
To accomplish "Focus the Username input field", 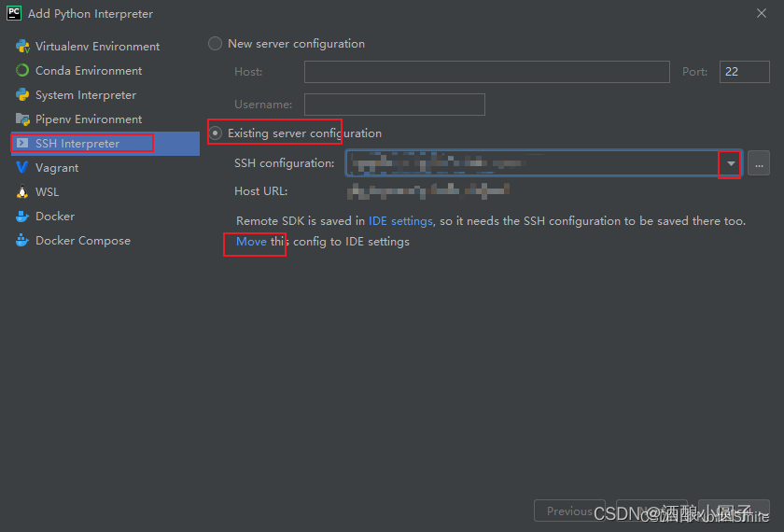I will pos(395,105).
